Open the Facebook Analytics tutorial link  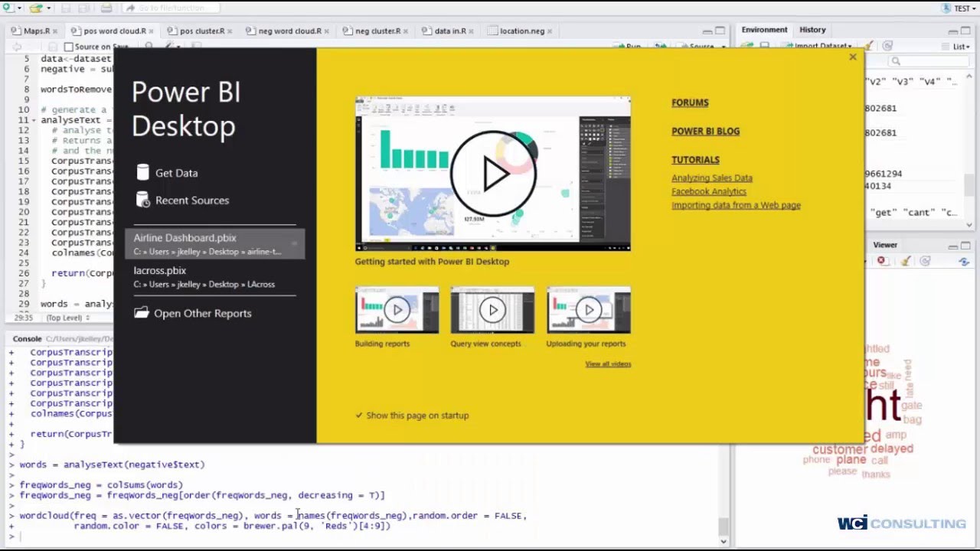(x=708, y=191)
